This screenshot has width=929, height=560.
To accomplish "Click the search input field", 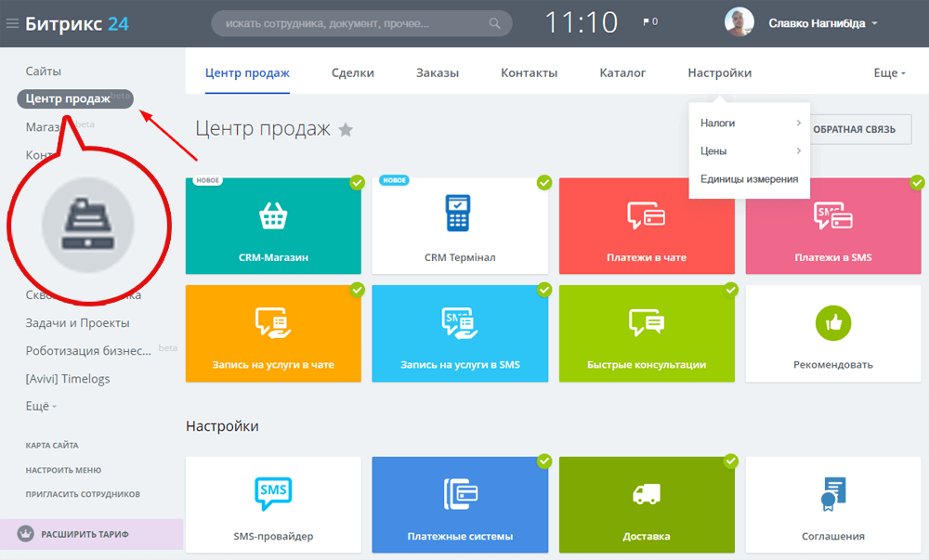I will (361, 23).
